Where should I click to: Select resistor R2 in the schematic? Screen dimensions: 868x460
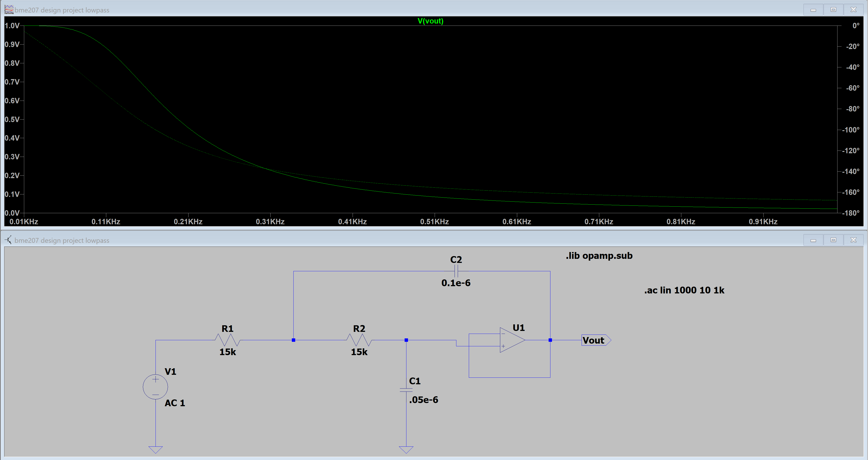pyautogui.click(x=359, y=340)
